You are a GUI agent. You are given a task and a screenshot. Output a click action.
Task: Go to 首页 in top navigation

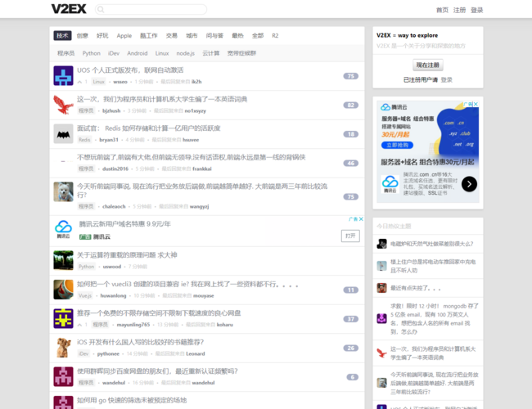(x=442, y=10)
